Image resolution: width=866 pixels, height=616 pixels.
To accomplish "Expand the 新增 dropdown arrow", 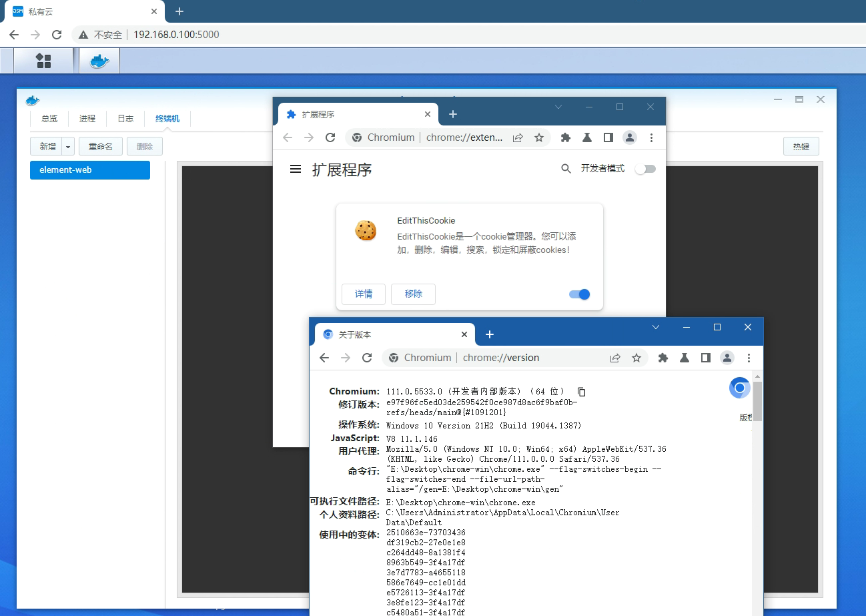I will click(x=68, y=146).
